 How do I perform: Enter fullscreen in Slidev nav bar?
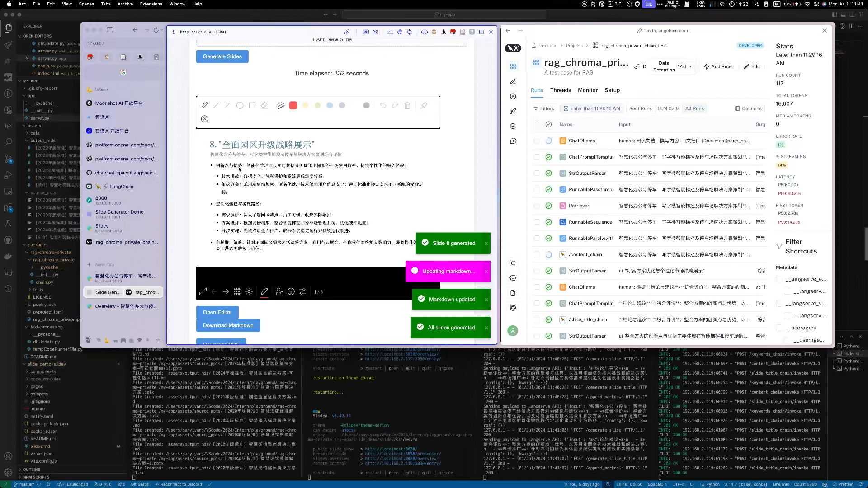click(x=203, y=292)
